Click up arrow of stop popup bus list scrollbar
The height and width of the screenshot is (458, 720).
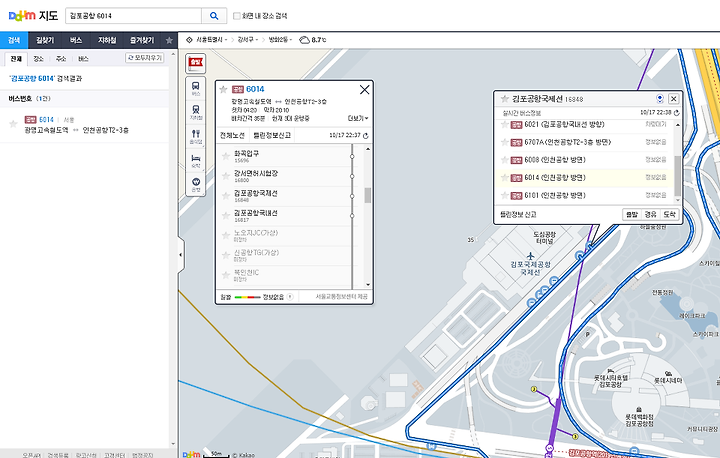(x=677, y=125)
